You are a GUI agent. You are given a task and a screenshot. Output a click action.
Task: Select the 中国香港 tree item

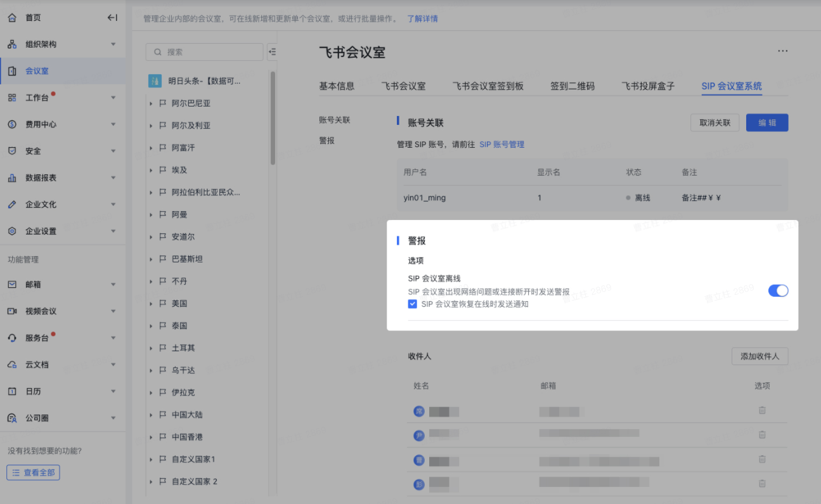[187, 437]
